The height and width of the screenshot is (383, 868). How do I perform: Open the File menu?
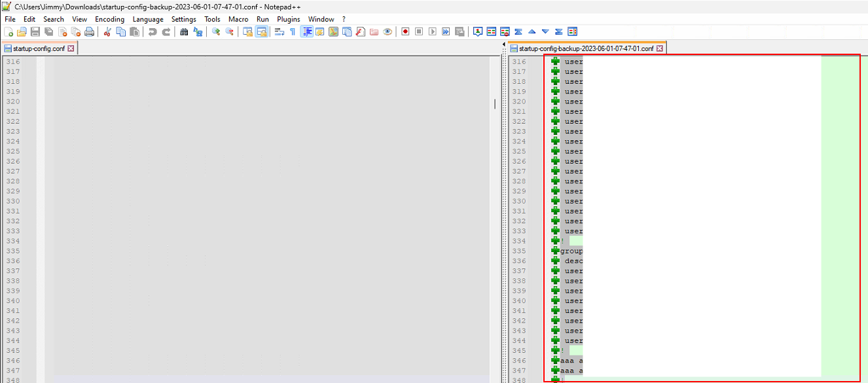pyautogui.click(x=10, y=19)
